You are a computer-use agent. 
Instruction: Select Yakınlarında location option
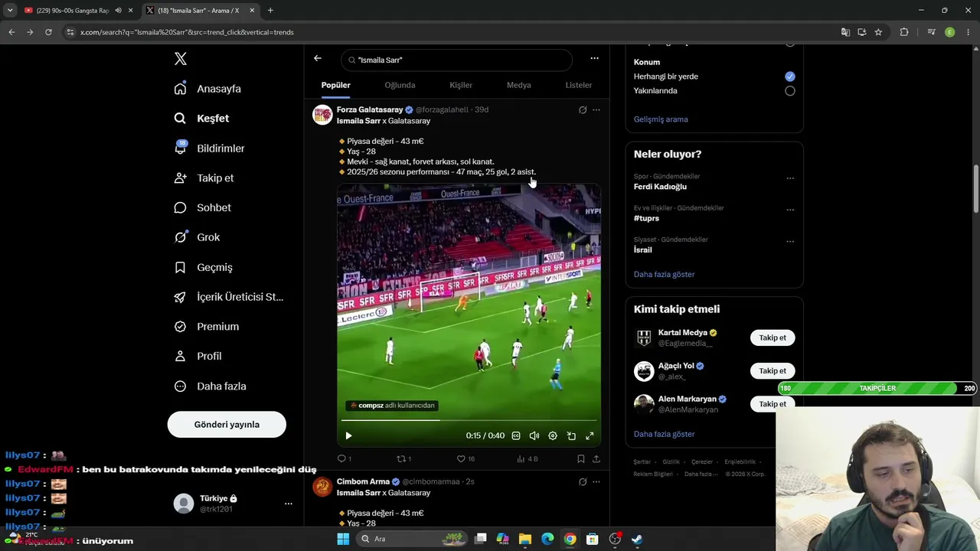790,91
